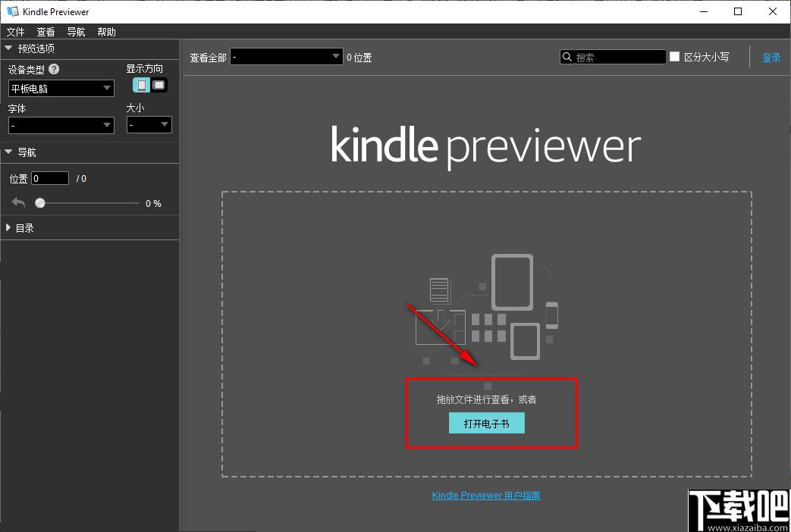This screenshot has width=791, height=532.
Task: Open the 查看全部 dropdown
Action: pyautogui.click(x=287, y=57)
